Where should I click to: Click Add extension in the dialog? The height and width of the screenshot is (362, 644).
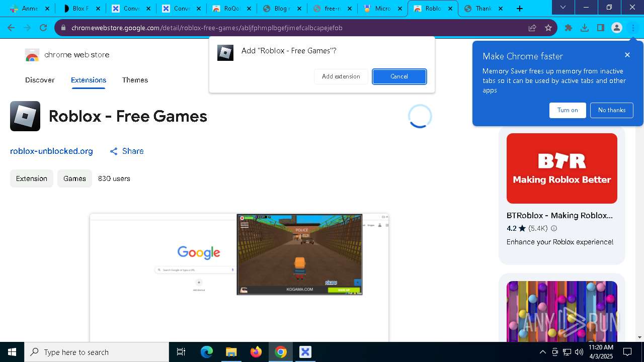341,76
